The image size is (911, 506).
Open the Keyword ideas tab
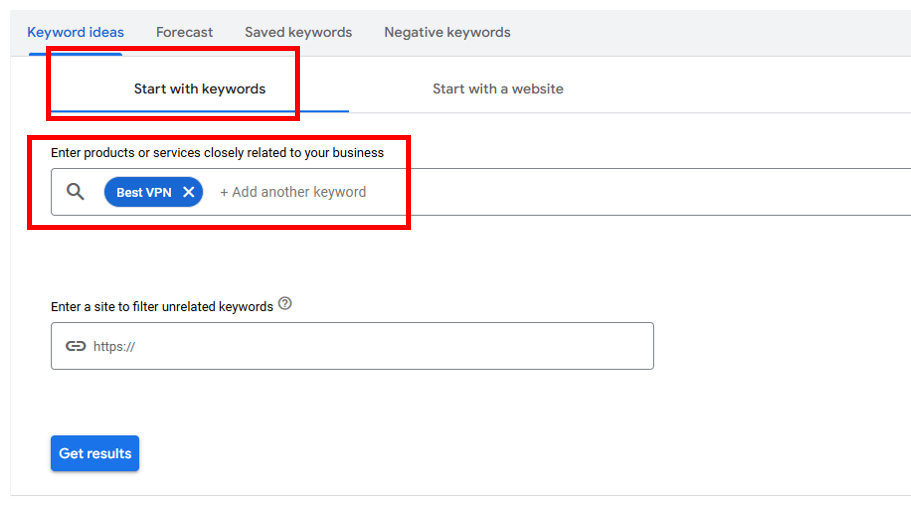[76, 32]
